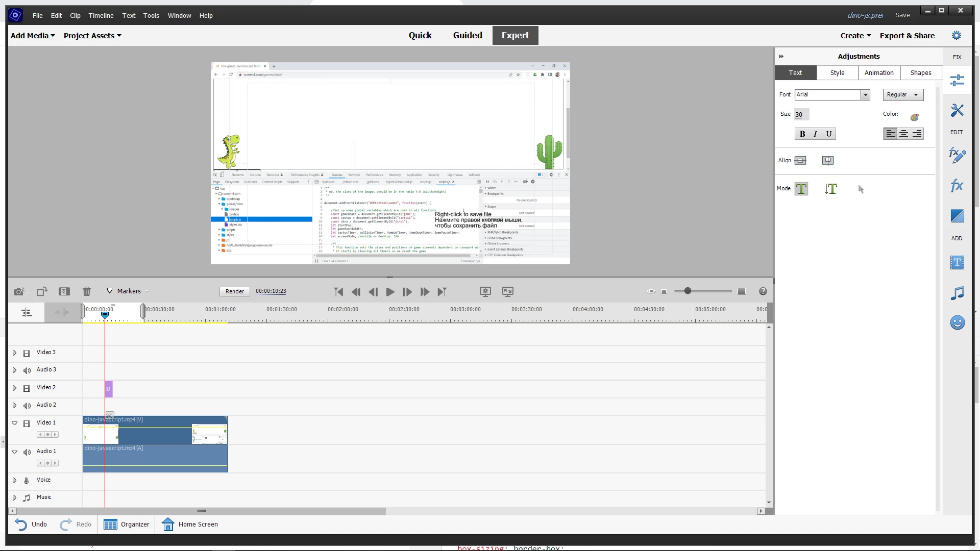The image size is (980, 551).
Task: Click the Render button
Action: point(235,291)
